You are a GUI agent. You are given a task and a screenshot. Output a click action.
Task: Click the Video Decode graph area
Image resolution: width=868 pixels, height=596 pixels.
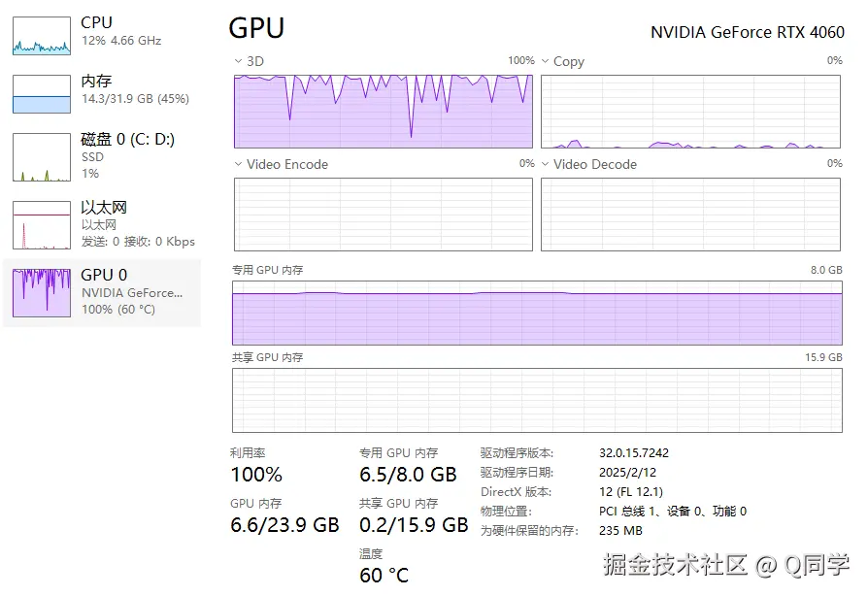pos(690,215)
